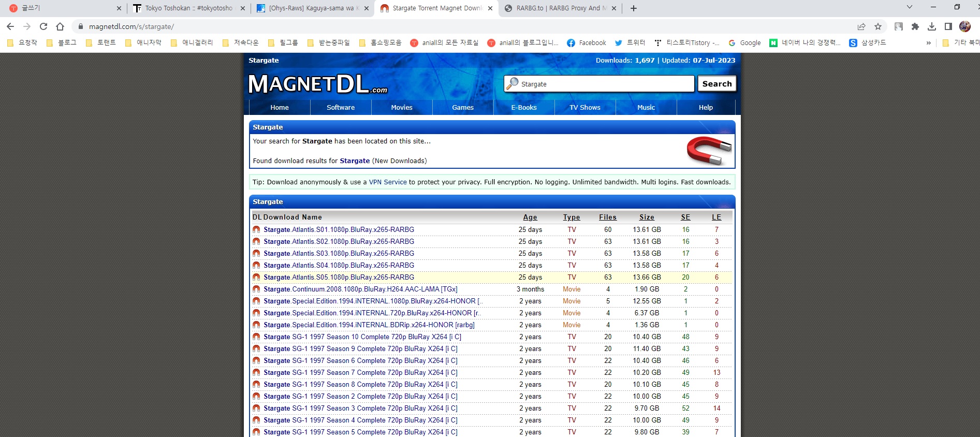Viewport: 980px width, 437px height.
Task: Toggle the browser side panel icon
Action: click(x=948, y=26)
